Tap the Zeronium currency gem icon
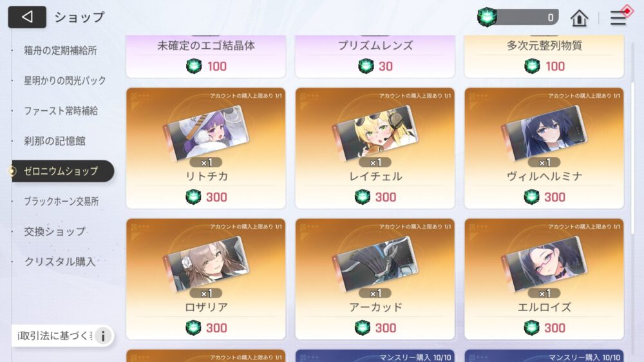 pyautogui.click(x=487, y=17)
